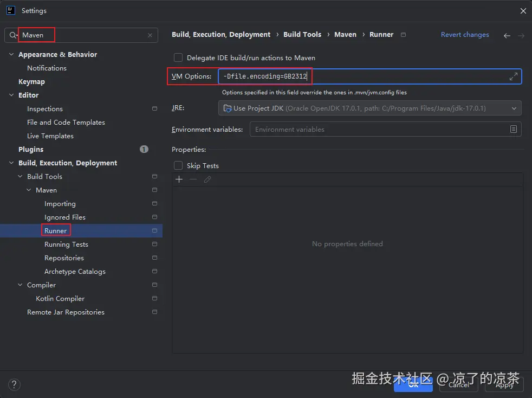Image resolution: width=532 pixels, height=398 pixels.
Task: Click the Apply button
Action: [504, 384]
